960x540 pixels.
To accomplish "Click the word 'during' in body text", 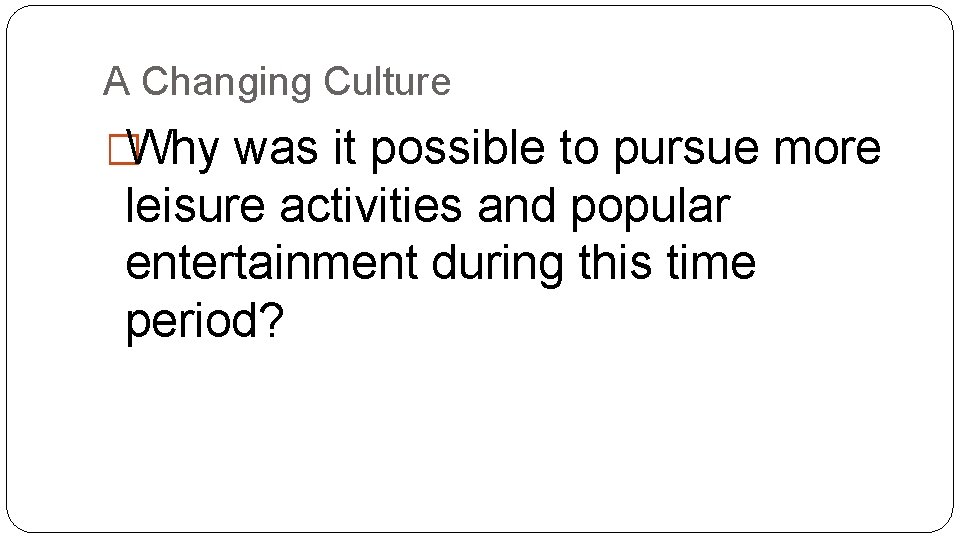I will tap(498, 266).
